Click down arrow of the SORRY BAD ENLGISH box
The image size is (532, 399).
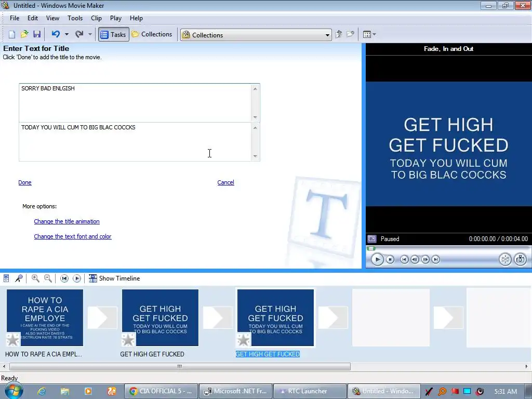(255, 117)
